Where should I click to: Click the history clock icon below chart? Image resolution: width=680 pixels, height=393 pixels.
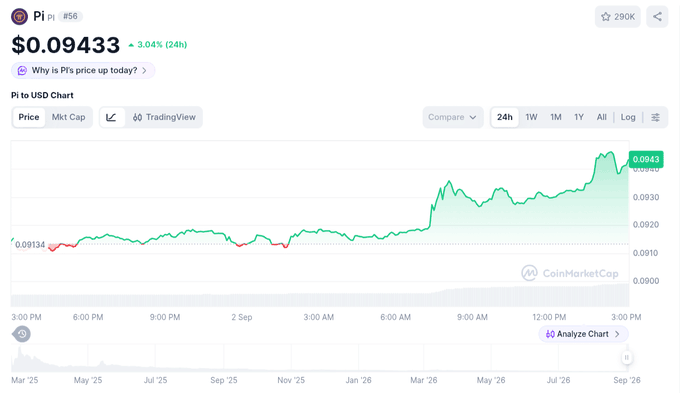point(22,334)
